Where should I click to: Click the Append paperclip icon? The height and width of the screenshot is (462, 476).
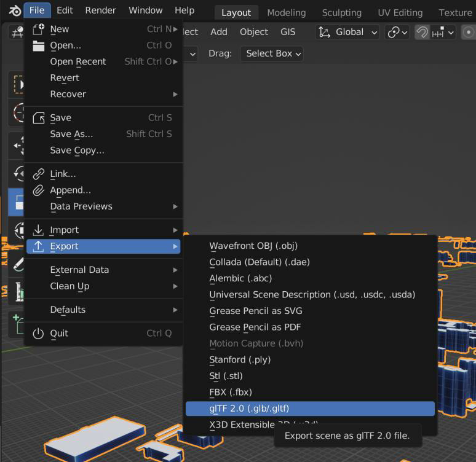tap(39, 190)
